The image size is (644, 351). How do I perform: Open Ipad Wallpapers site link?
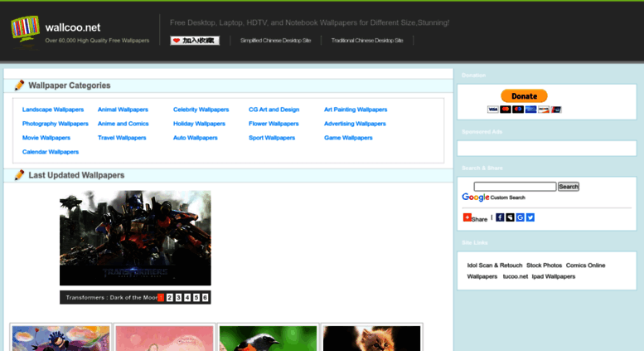click(x=554, y=276)
